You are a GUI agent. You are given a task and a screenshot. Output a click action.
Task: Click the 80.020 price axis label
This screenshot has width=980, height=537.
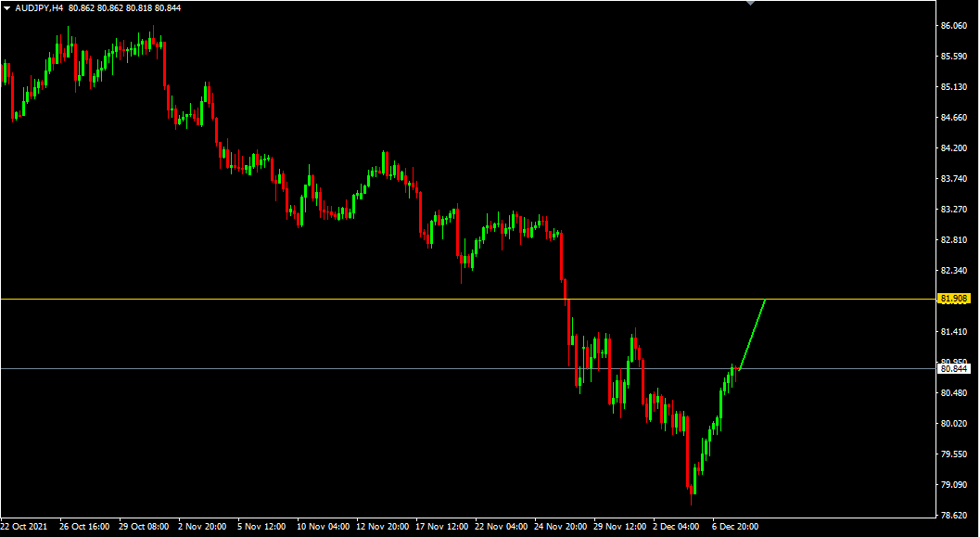tap(954, 423)
